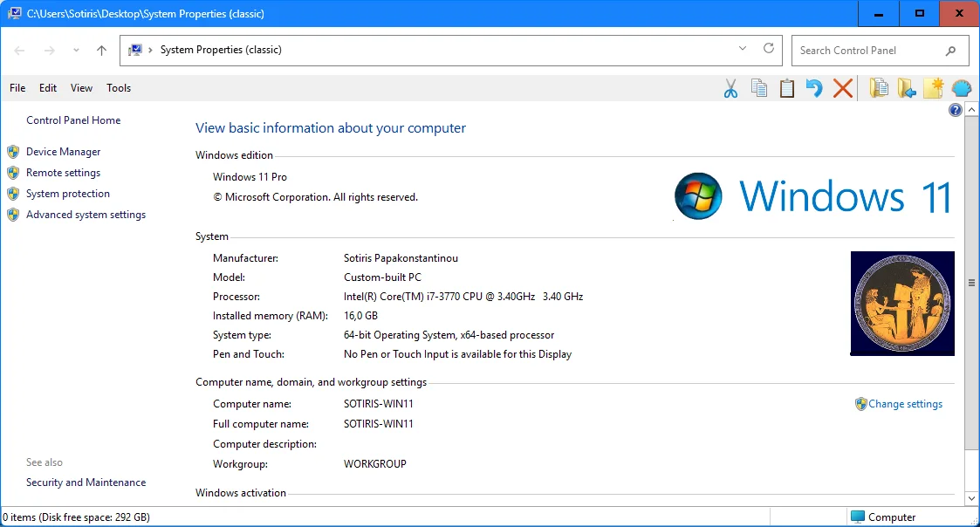Click the Copy to folder icon
This screenshot has width=980, height=527.
(879, 88)
